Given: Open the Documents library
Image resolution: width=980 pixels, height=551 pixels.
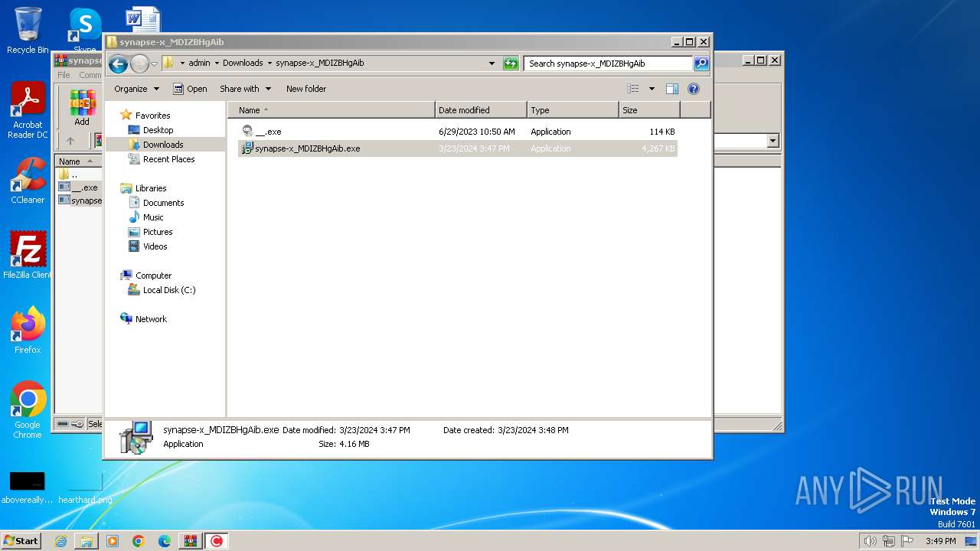Looking at the screenshot, I should coord(163,203).
